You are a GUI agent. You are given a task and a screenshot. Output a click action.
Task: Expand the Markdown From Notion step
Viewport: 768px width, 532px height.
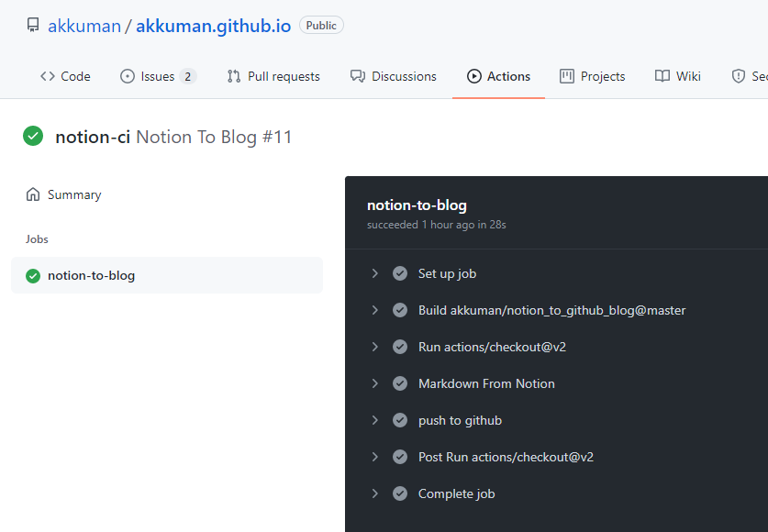click(x=374, y=383)
